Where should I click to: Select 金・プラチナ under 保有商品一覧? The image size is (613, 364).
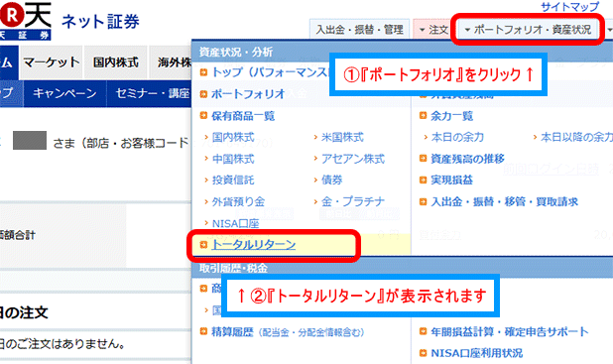pyautogui.click(x=353, y=201)
